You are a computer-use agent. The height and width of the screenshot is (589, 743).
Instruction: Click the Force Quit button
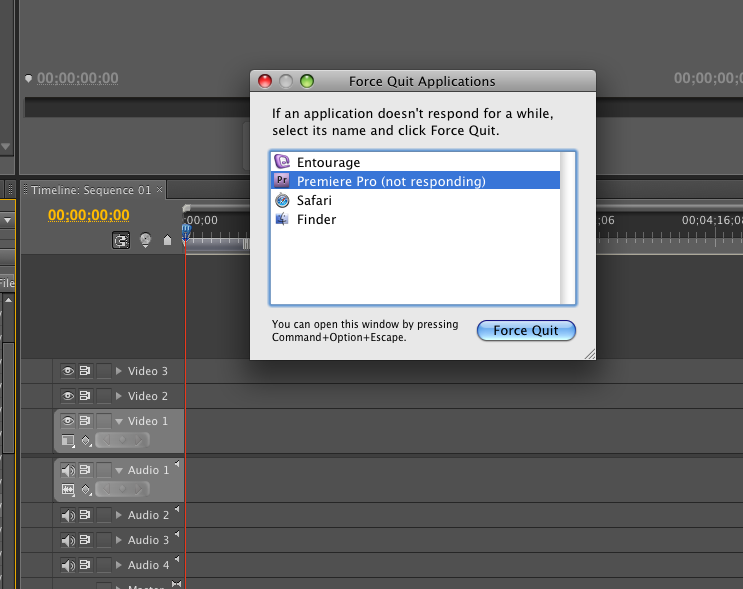click(525, 330)
